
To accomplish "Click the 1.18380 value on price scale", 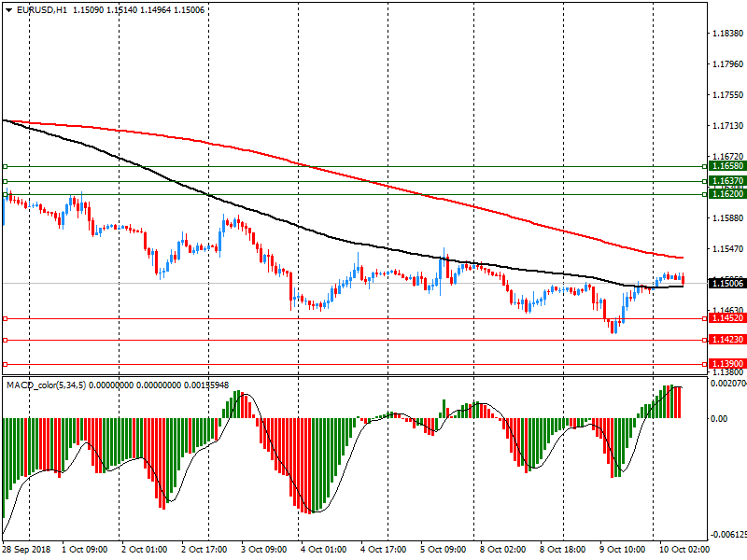I will coord(726,34).
